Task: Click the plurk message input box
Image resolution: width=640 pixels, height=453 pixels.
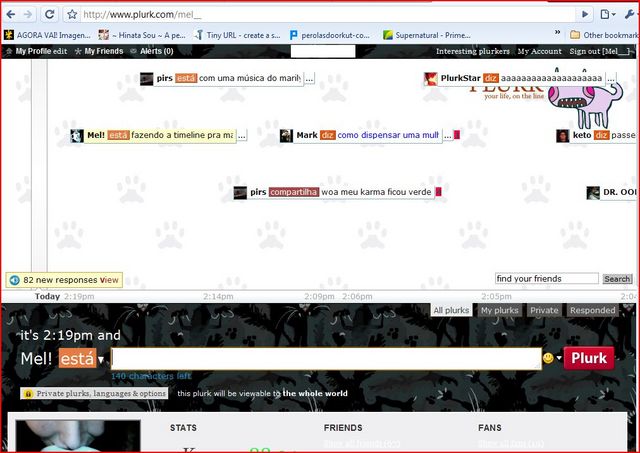Action: pos(327,359)
